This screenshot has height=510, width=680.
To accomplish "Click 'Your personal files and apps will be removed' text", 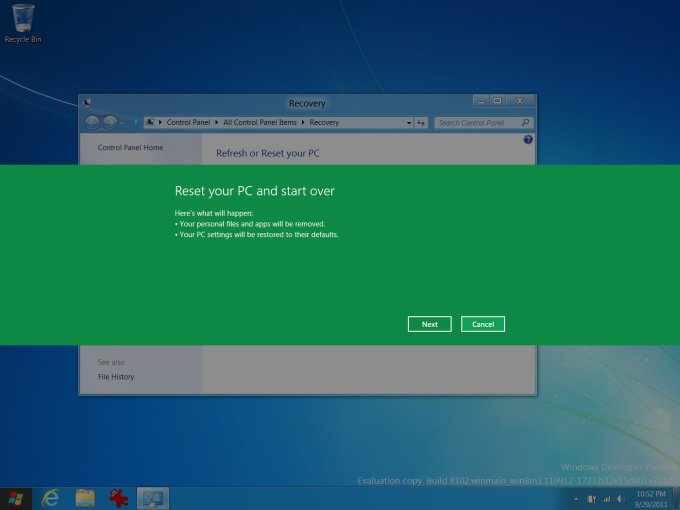I will [252, 224].
